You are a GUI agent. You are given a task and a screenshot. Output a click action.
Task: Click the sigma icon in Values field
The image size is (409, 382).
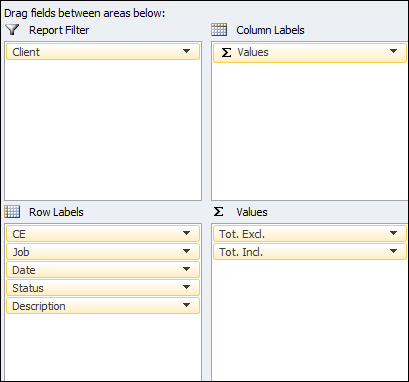click(x=226, y=52)
